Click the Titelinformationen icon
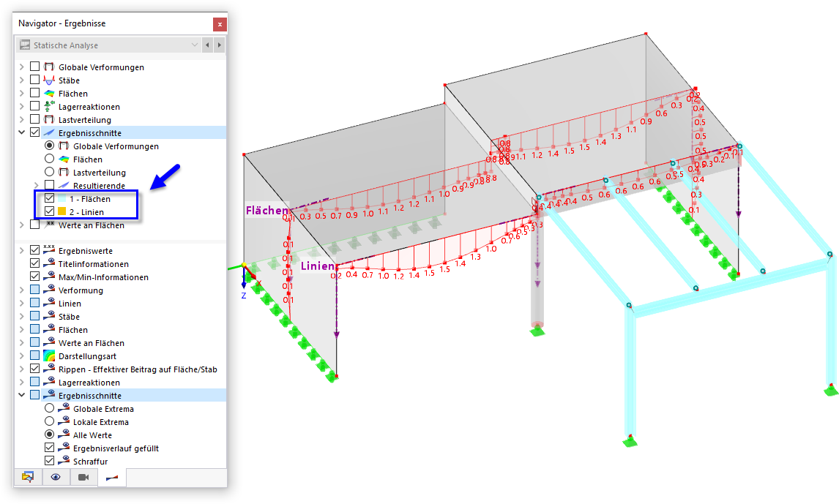839x504 pixels. [49, 263]
